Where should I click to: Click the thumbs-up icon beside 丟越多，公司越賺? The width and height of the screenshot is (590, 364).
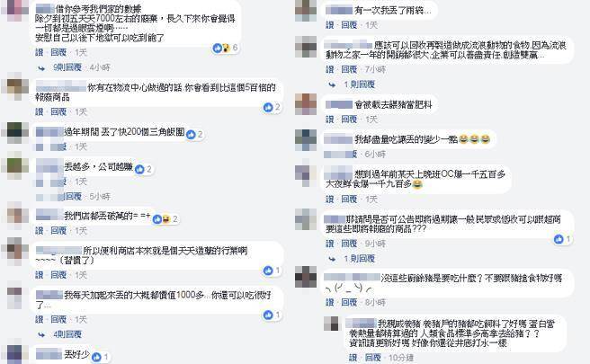tap(139, 170)
